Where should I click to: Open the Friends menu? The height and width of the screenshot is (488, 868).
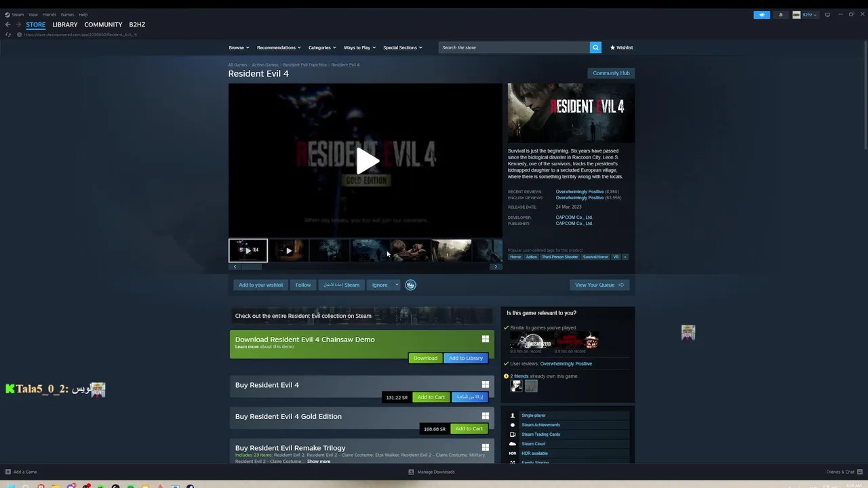click(x=50, y=14)
